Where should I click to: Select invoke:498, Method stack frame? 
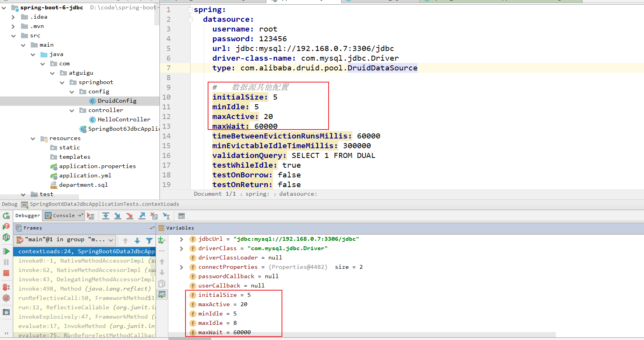pos(84,289)
